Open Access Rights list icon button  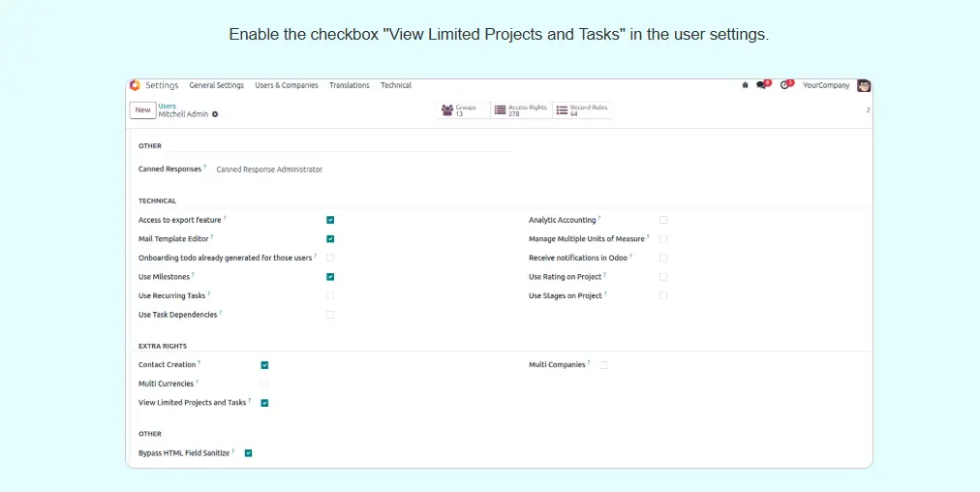point(501,110)
